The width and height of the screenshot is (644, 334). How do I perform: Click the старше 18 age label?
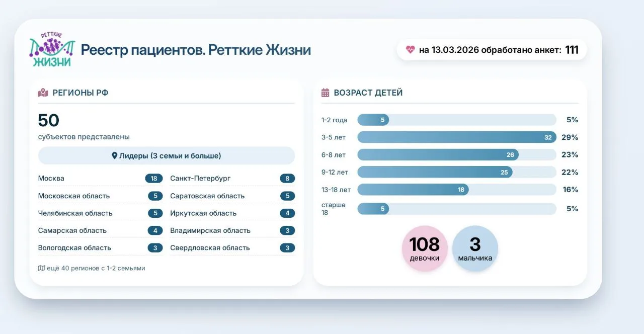click(333, 209)
